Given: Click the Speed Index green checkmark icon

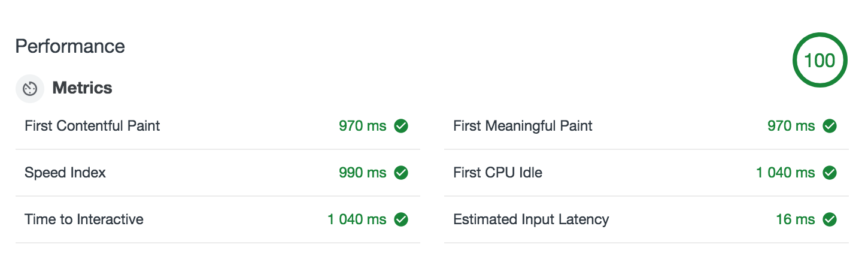Looking at the screenshot, I should [x=401, y=173].
